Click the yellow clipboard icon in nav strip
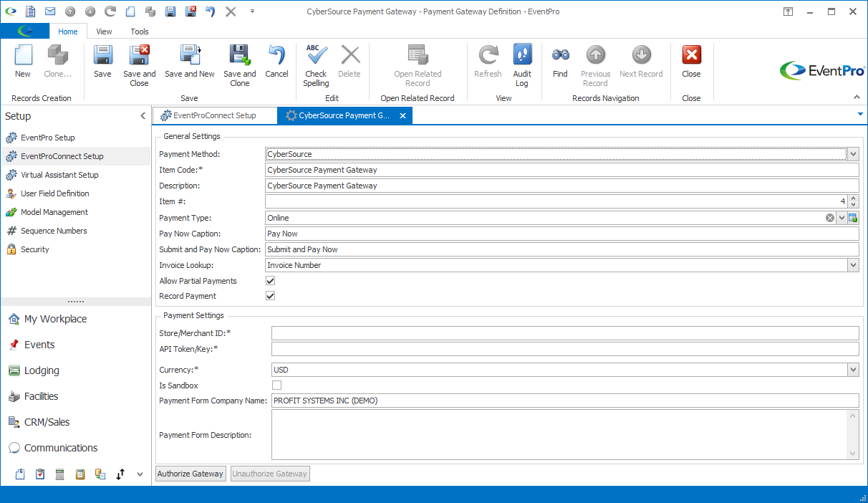Image resolution: width=868 pixels, height=503 pixels. [80, 474]
